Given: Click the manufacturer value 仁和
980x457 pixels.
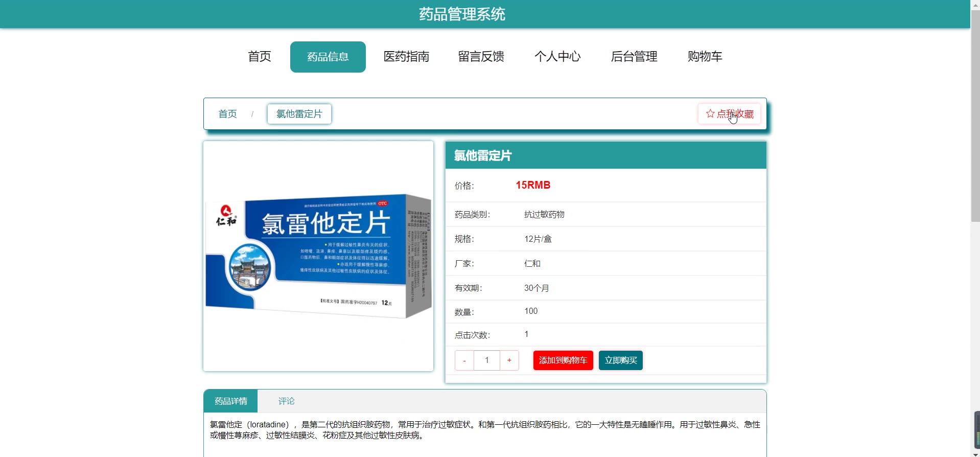Looking at the screenshot, I should [532, 263].
